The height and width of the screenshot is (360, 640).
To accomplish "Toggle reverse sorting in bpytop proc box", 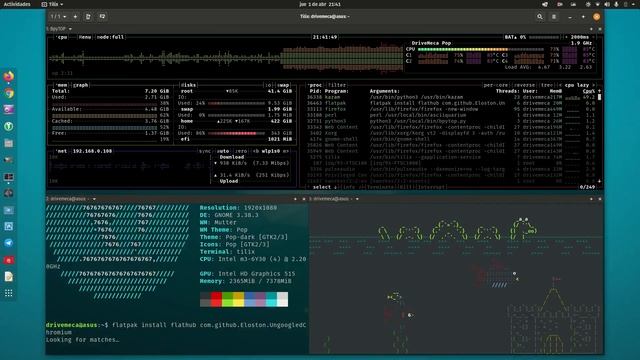I will (x=524, y=85).
